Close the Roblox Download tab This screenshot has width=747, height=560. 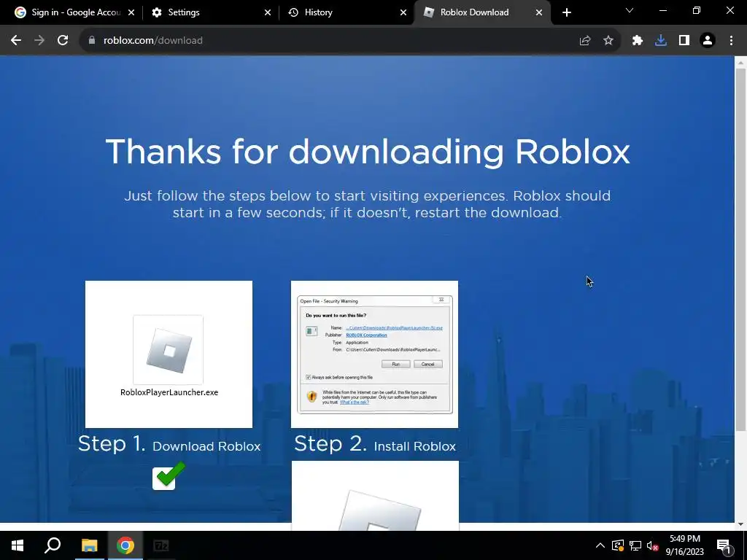pos(539,12)
